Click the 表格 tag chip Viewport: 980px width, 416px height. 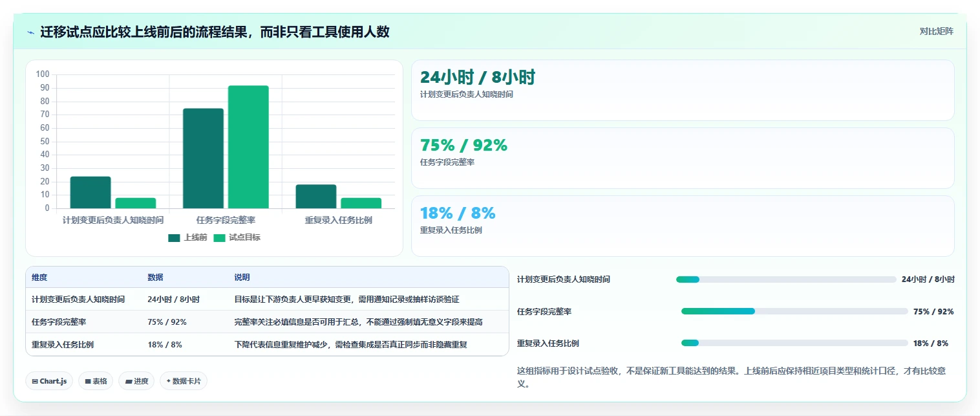point(95,381)
